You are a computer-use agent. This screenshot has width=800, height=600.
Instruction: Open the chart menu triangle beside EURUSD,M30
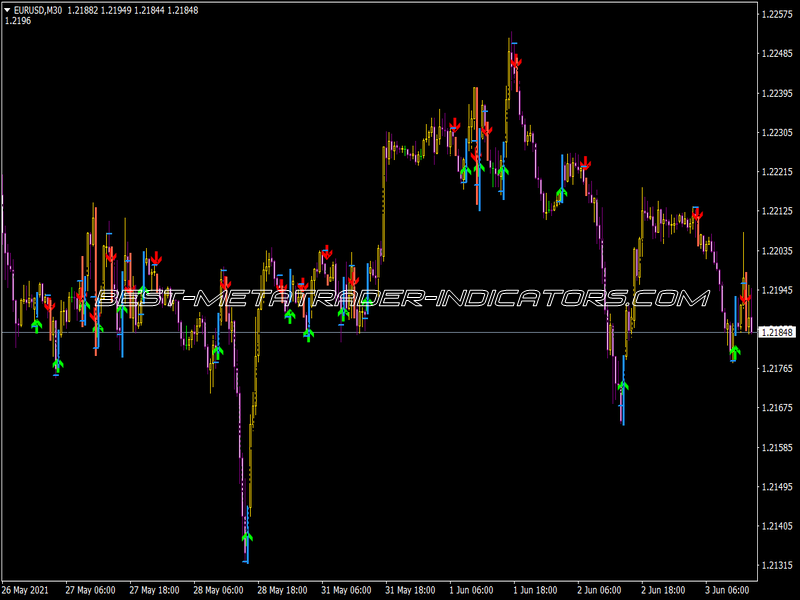click(x=8, y=10)
